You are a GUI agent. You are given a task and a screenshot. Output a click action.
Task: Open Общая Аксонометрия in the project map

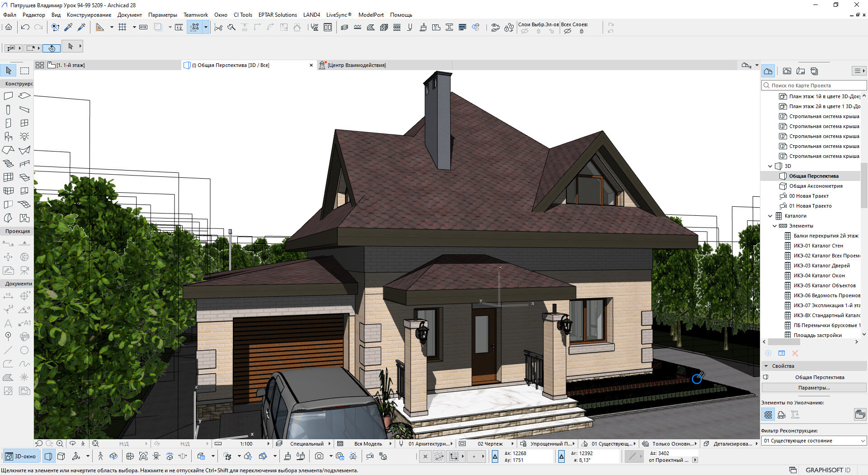(816, 186)
